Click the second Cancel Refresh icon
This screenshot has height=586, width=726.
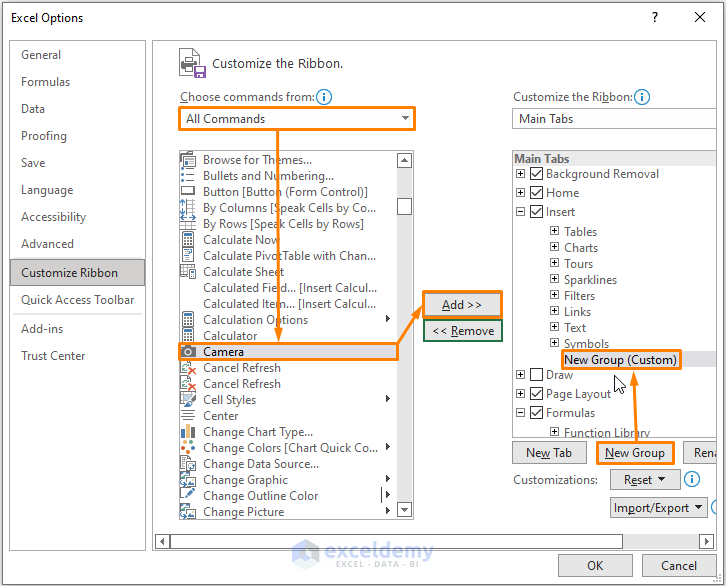[188, 384]
